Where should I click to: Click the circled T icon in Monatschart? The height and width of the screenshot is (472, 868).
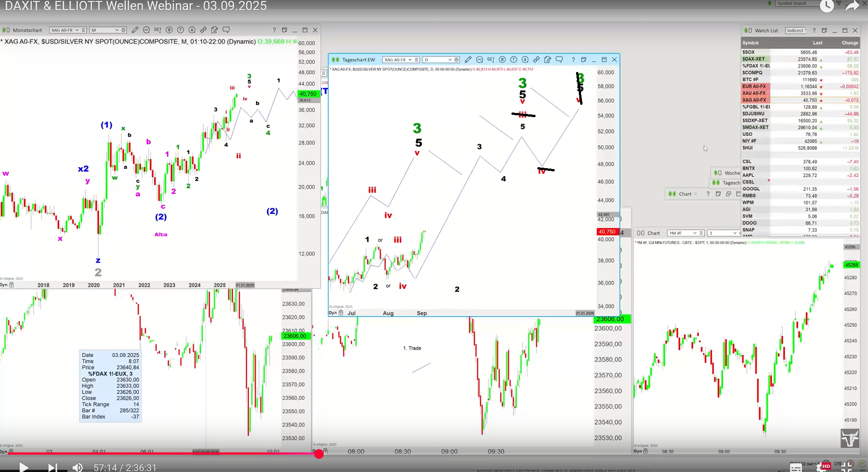180,30
